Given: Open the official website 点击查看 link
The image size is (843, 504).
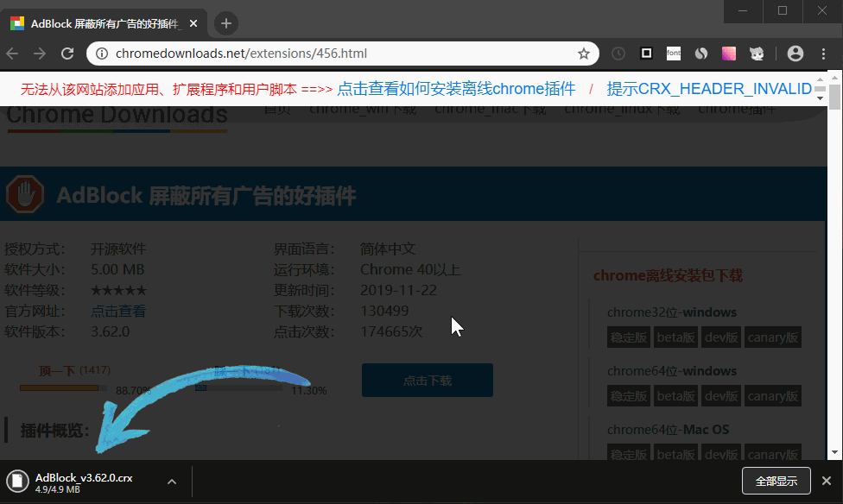Looking at the screenshot, I should tap(118, 311).
